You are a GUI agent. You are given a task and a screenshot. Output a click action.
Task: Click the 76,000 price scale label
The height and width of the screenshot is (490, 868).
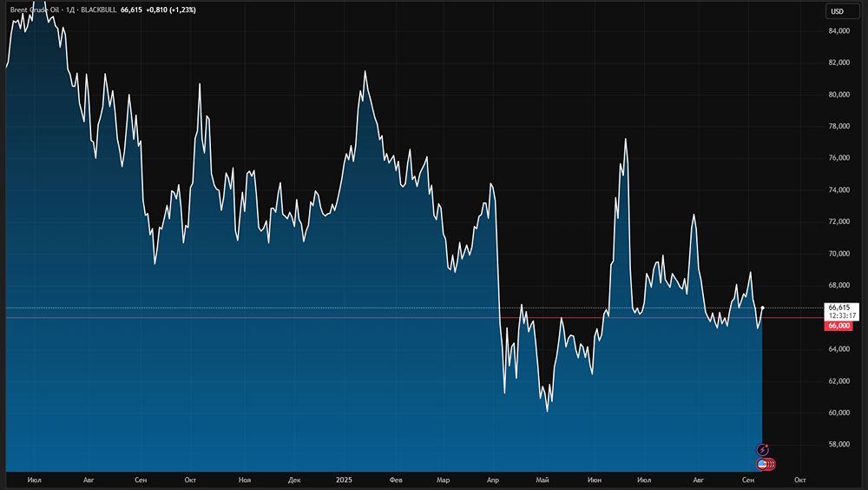click(838, 158)
